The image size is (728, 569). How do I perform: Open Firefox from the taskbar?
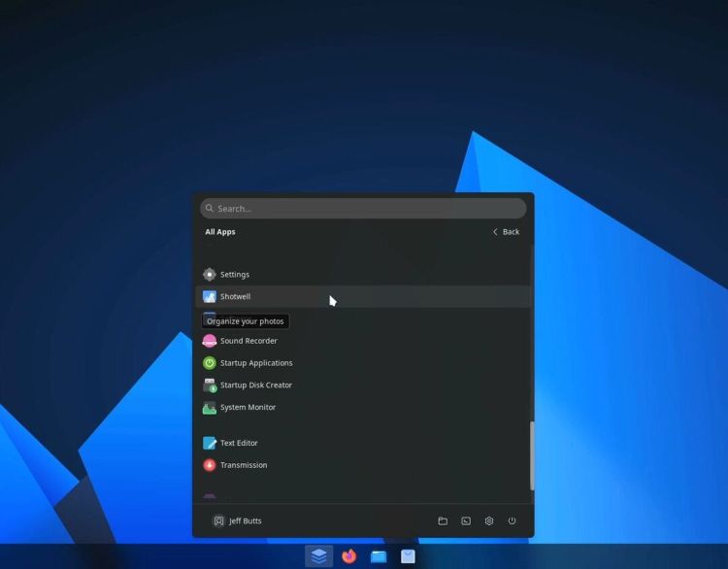coord(349,556)
